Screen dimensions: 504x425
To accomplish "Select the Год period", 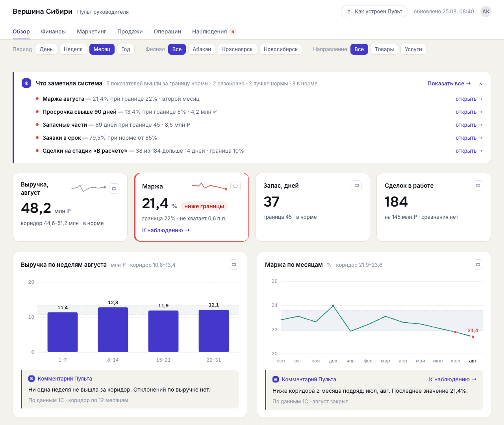I will [126, 49].
